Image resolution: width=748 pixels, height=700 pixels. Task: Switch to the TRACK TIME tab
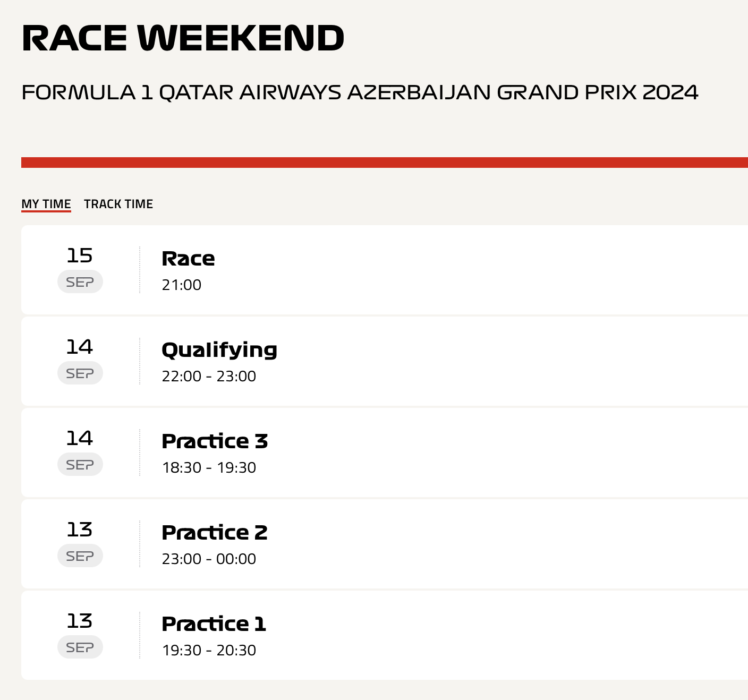click(x=118, y=204)
